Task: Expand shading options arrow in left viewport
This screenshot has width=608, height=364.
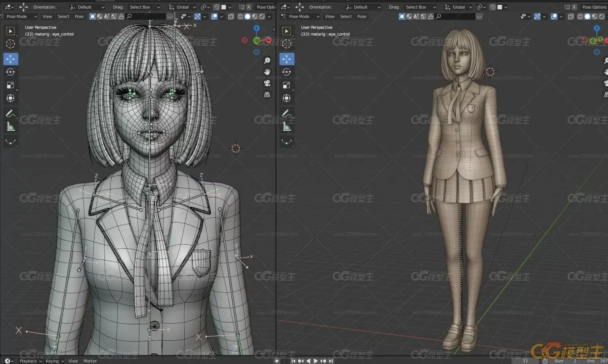Action: tap(269, 17)
